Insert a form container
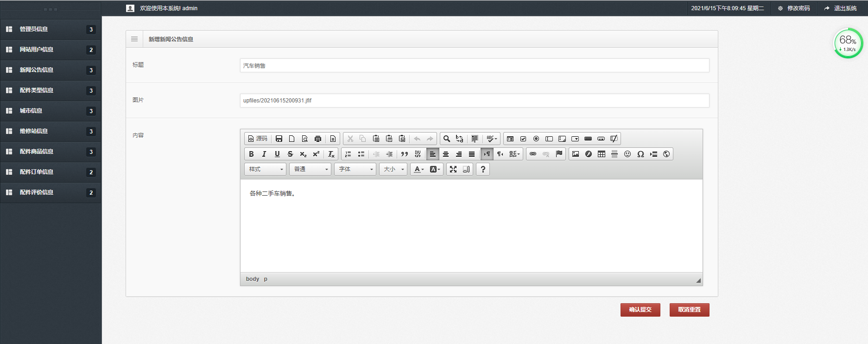Viewport: 868px width, 344px height. tap(510, 139)
